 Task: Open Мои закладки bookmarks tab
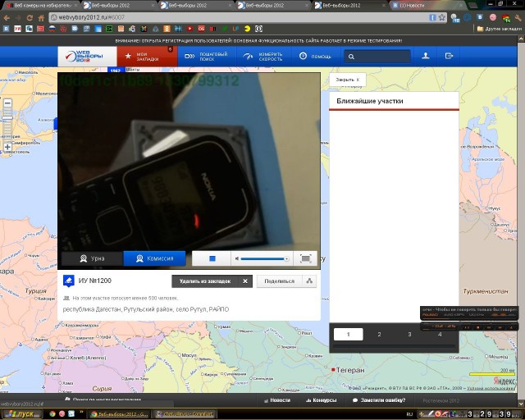point(147,57)
